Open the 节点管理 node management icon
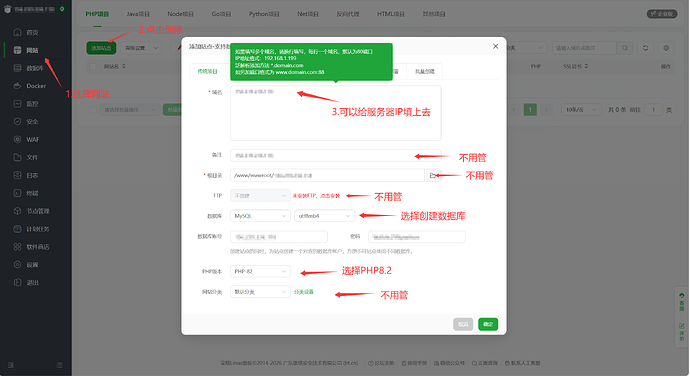The width and height of the screenshot is (690, 376). pos(17,211)
